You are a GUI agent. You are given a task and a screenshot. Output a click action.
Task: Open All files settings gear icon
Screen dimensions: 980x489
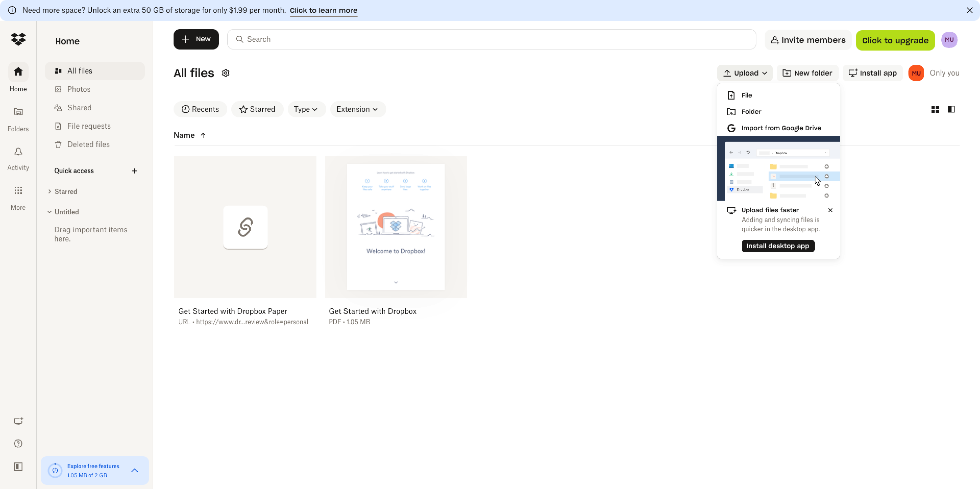tap(226, 73)
